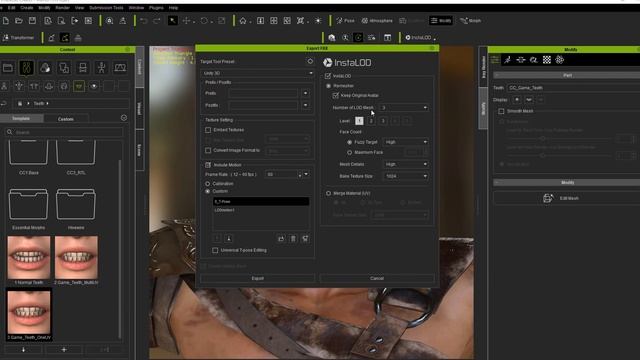Move motion down with the arrow icon
Screen dimensions: 640x360
(229, 238)
